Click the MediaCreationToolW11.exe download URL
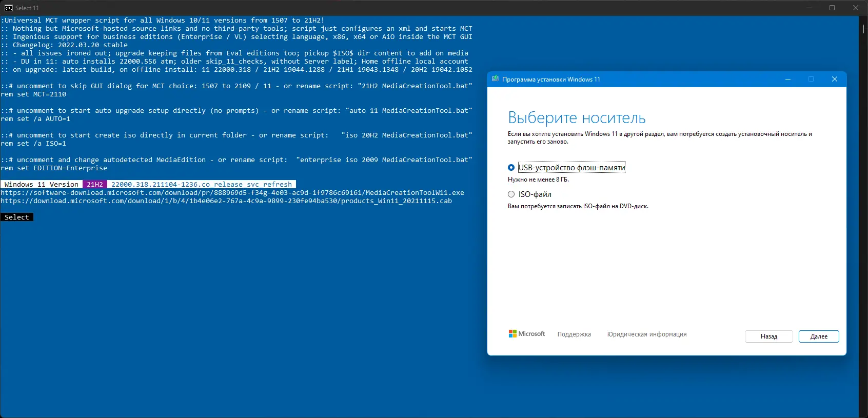Screen dimensions: 868x418 click(x=232, y=193)
